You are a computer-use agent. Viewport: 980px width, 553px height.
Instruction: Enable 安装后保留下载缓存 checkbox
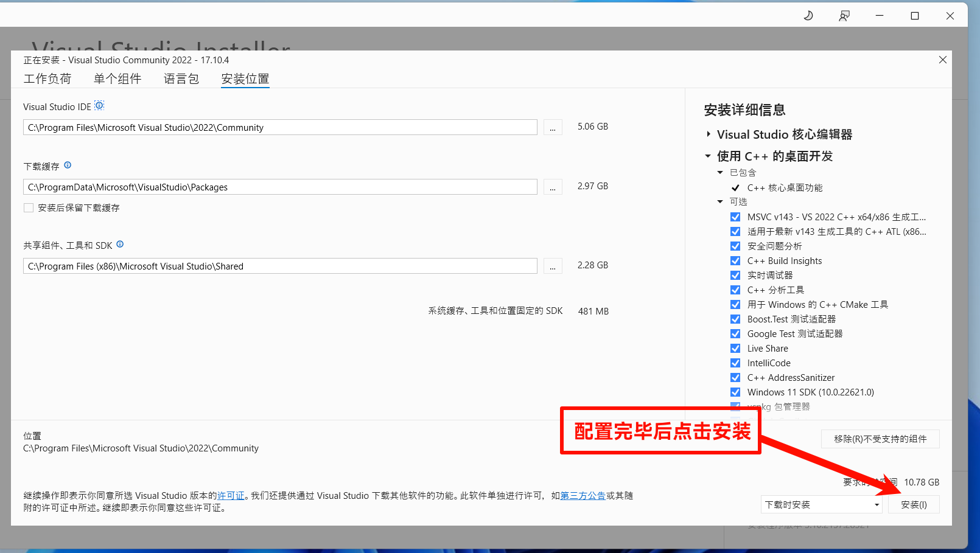[29, 207]
